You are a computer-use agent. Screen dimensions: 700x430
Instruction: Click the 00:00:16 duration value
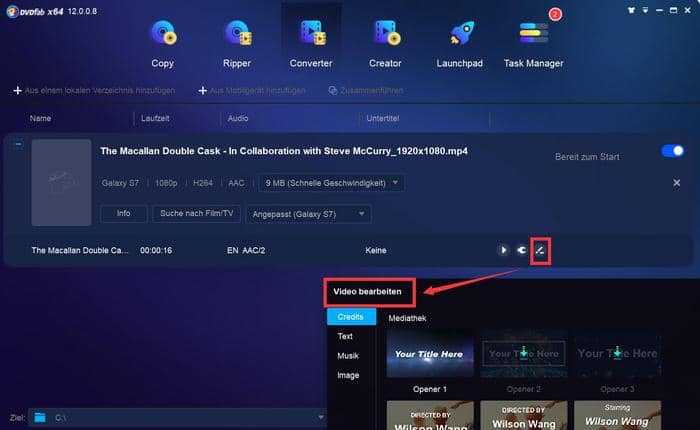point(156,250)
